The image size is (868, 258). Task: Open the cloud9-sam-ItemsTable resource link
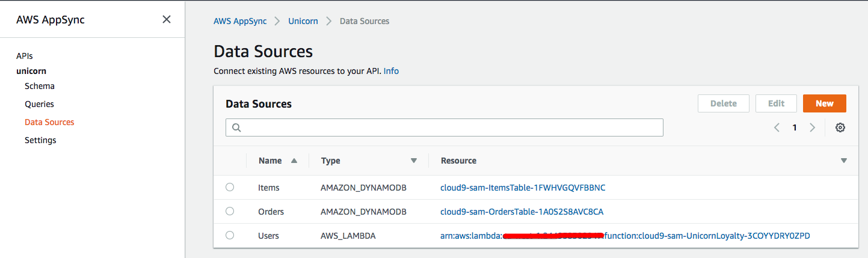point(523,188)
